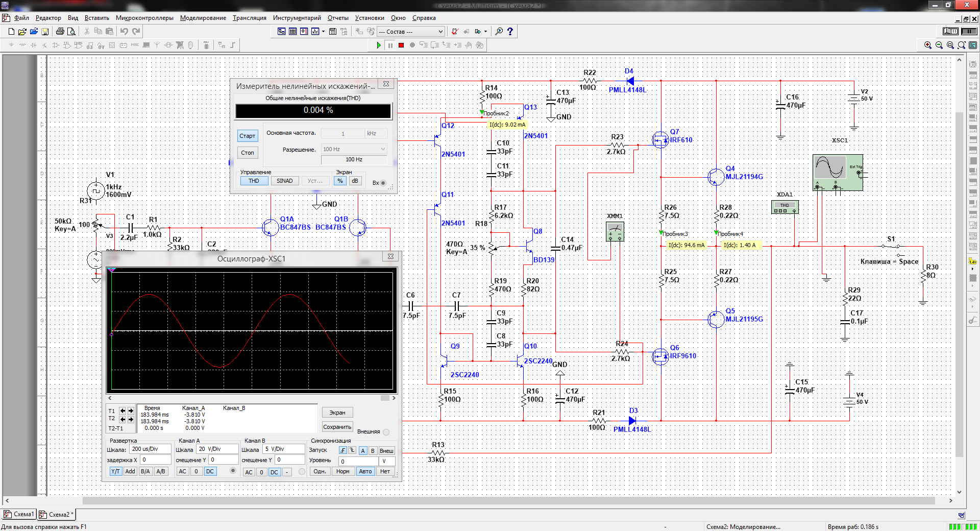Open the XMM1 multimeter instrument on schematic

pos(615,232)
